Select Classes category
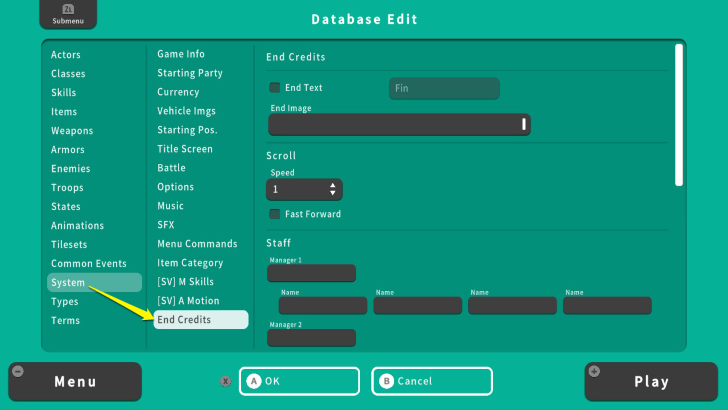 68,73
